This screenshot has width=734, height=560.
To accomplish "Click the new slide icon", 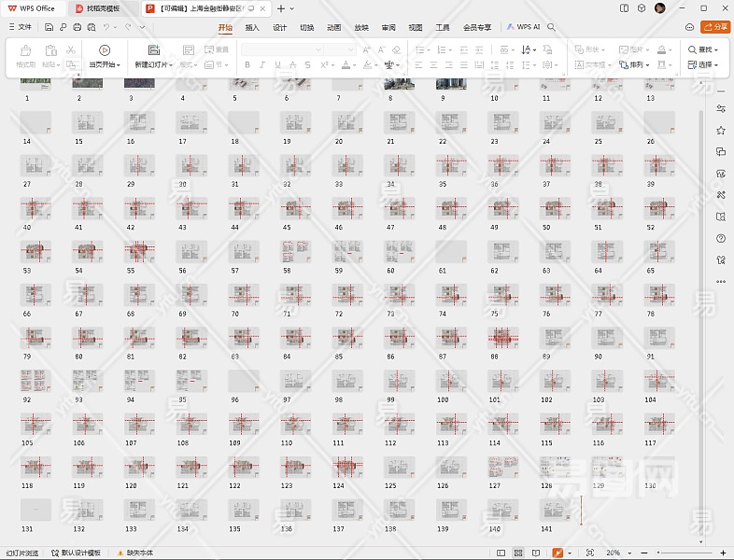I will click(x=153, y=49).
